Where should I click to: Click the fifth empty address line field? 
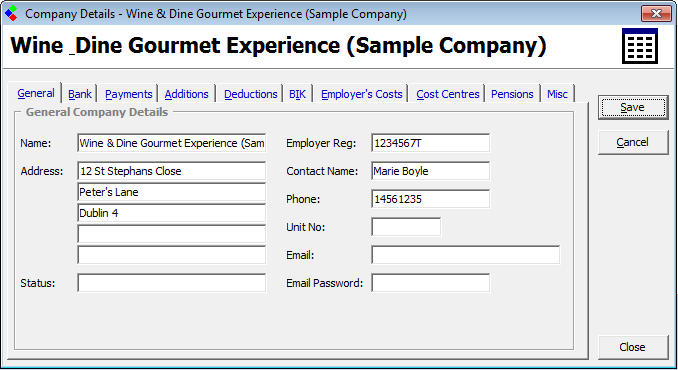click(172, 255)
